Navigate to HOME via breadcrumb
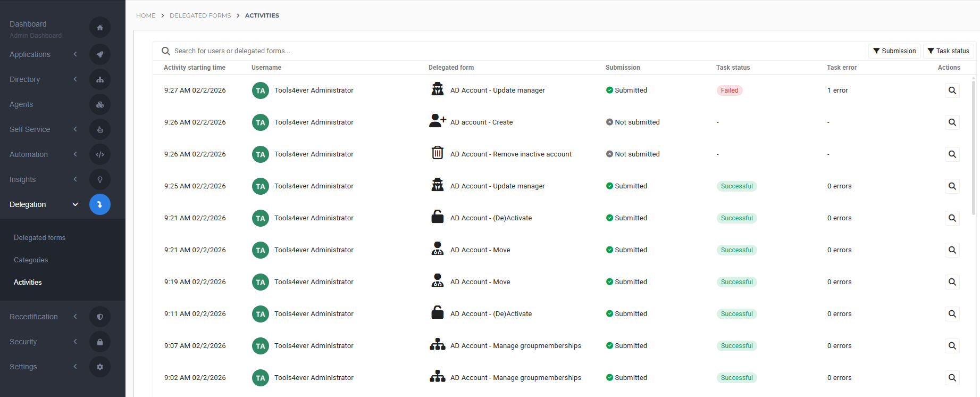This screenshot has height=397, width=980. pos(146,15)
